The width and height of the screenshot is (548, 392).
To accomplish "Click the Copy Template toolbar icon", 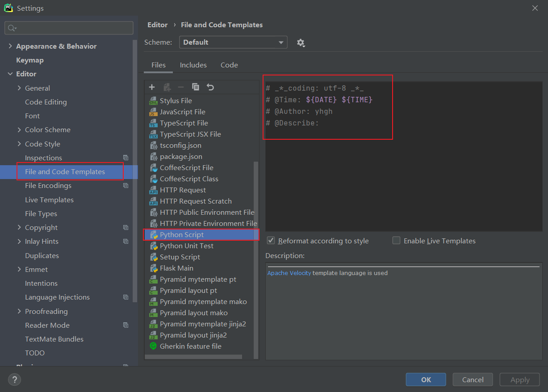I will tap(195, 87).
